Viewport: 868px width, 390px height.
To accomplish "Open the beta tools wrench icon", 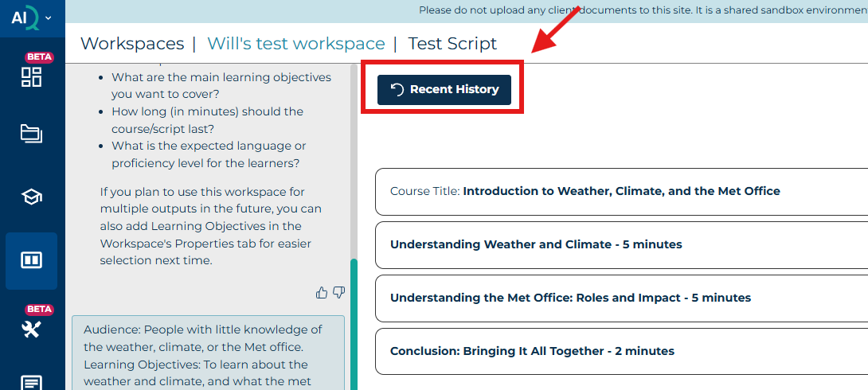I will [32, 330].
